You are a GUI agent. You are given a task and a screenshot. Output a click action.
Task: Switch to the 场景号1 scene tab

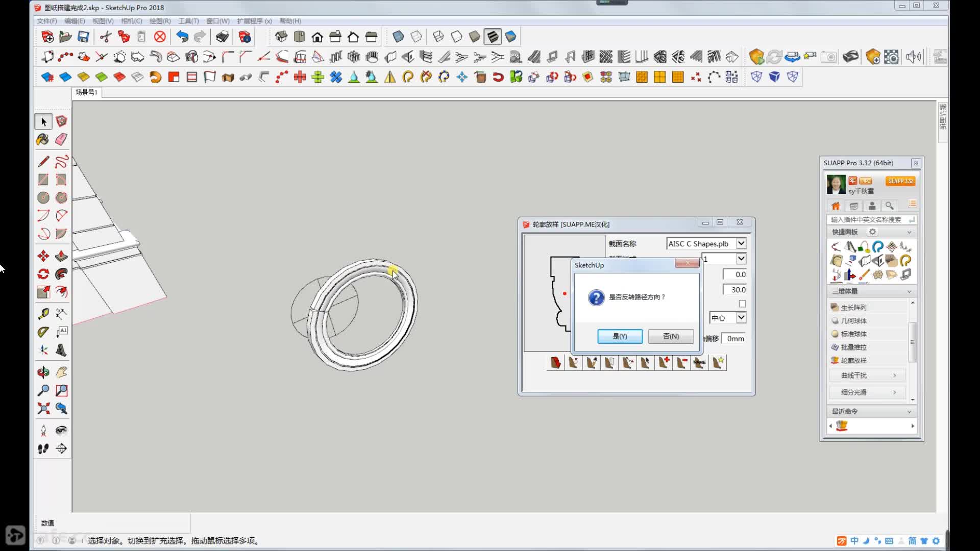[x=86, y=92]
